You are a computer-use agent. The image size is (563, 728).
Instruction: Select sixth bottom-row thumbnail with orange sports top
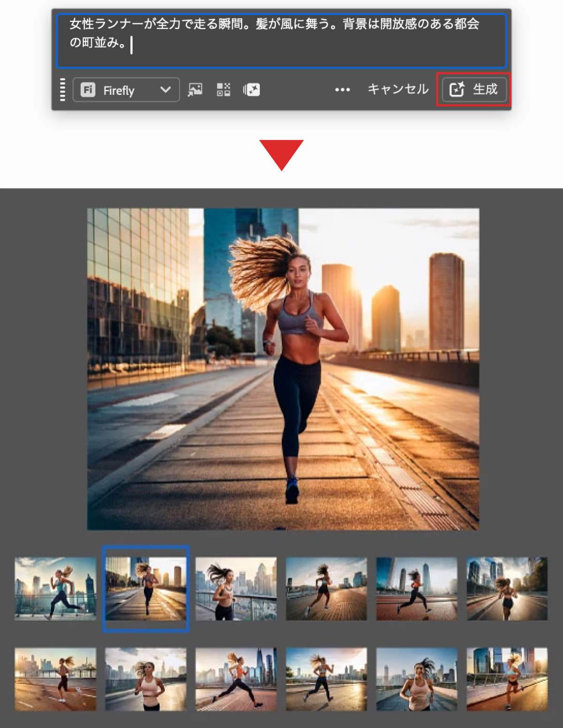point(507,679)
